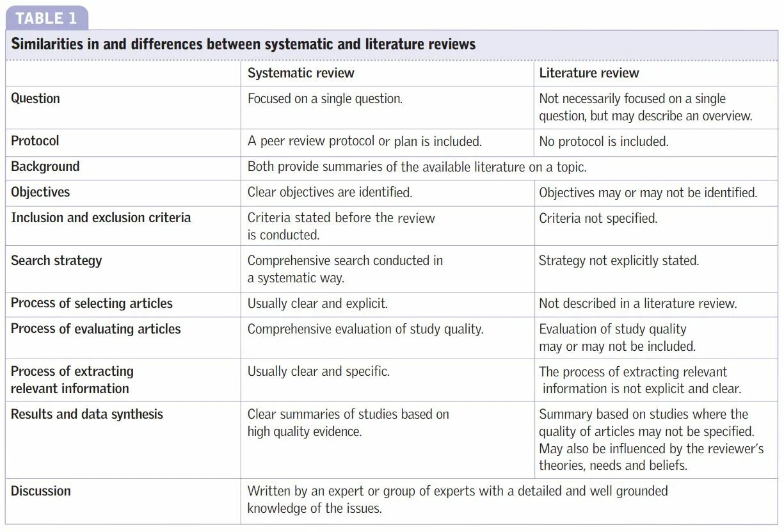784x532 pixels.
Task: Select the Question row label
Action: (x=35, y=99)
